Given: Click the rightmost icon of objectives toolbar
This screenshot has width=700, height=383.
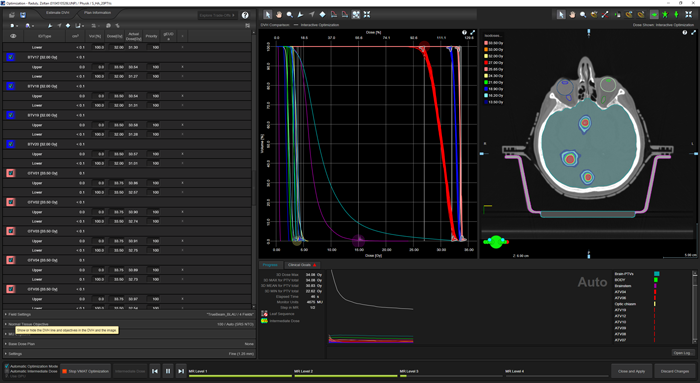Looking at the screenshot, I should (x=248, y=25).
